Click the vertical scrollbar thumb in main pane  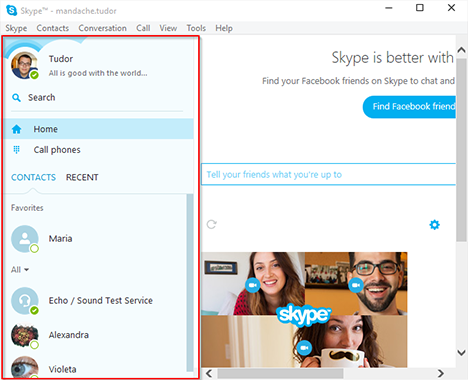point(461,150)
